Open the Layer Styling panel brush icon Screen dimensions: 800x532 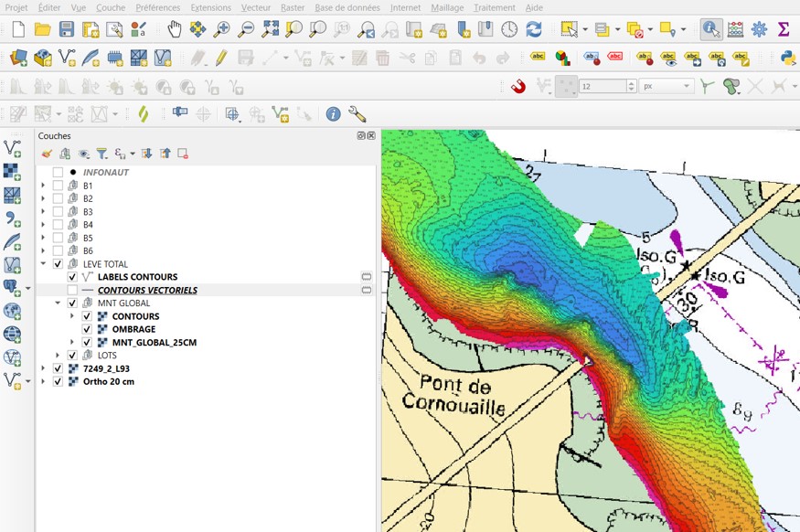click(x=47, y=153)
